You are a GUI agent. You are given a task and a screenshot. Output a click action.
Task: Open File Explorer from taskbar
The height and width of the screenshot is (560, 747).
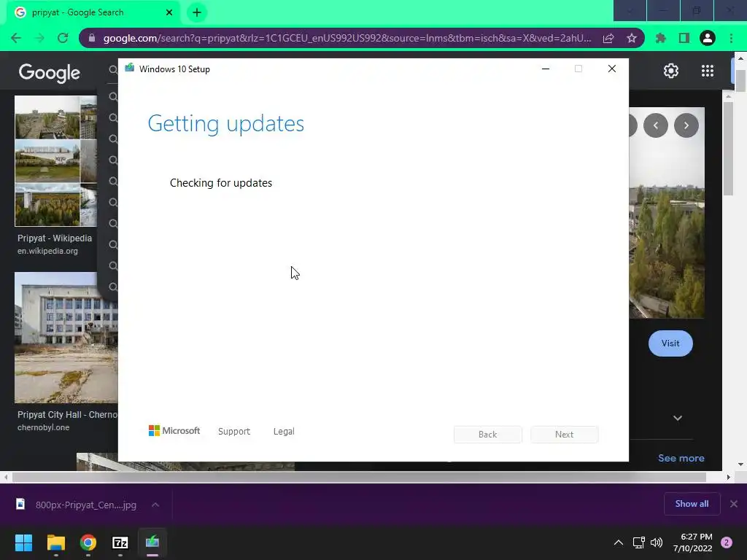pyautogui.click(x=55, y=542)
